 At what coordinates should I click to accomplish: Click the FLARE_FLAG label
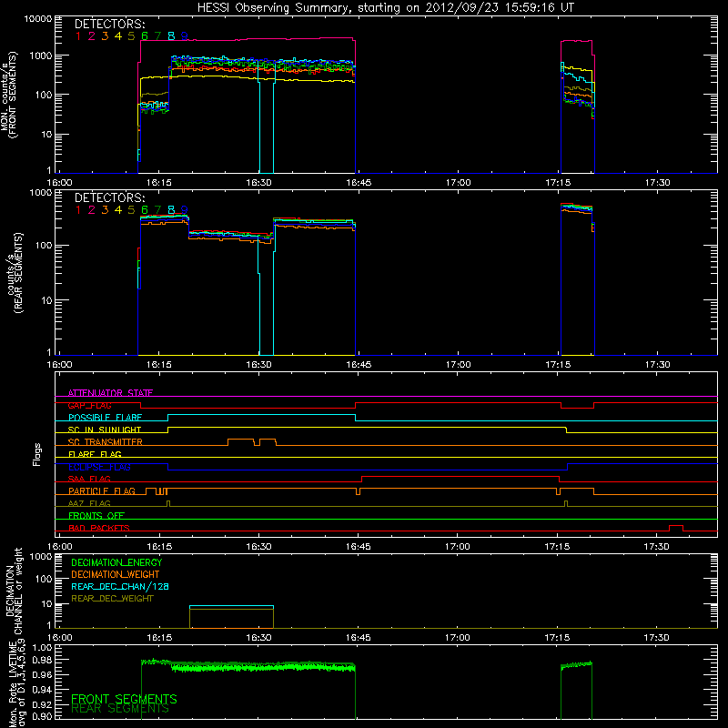click(x=95, y=454)
